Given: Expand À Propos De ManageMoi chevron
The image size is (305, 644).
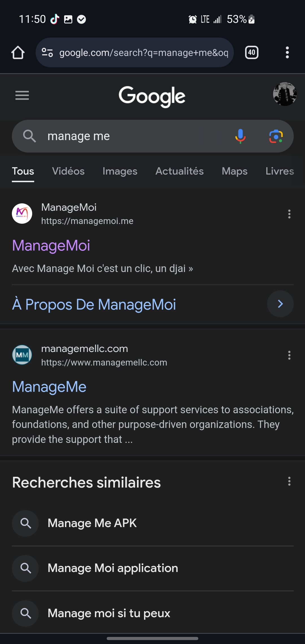Looking at the screenshot, I should pos(280,304).
